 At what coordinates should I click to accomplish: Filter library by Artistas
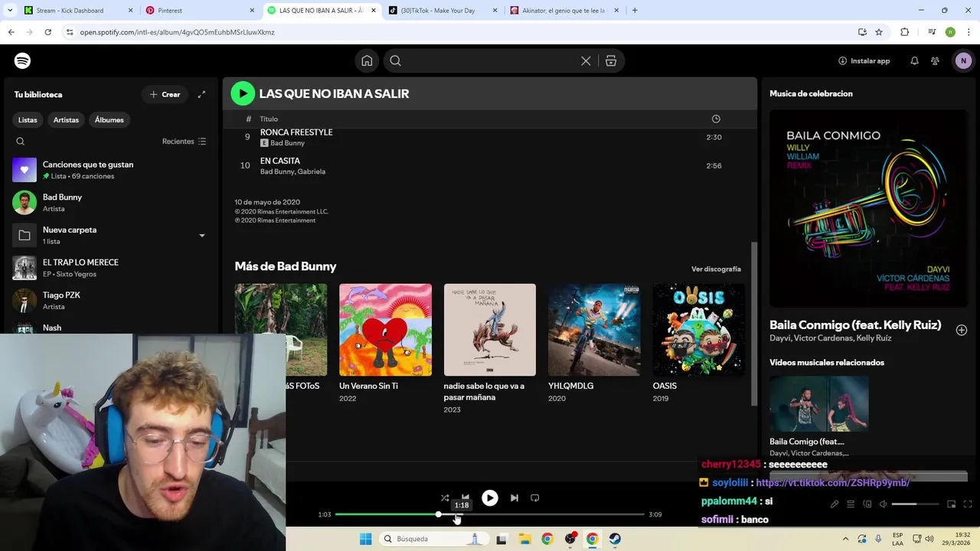pos(66,120)
